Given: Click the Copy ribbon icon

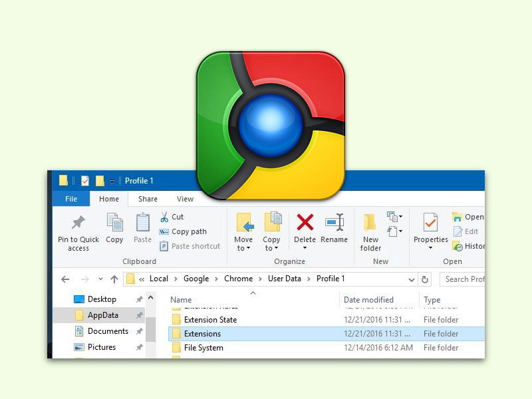Looking at the screenshot, I should (x=114, y=223).
